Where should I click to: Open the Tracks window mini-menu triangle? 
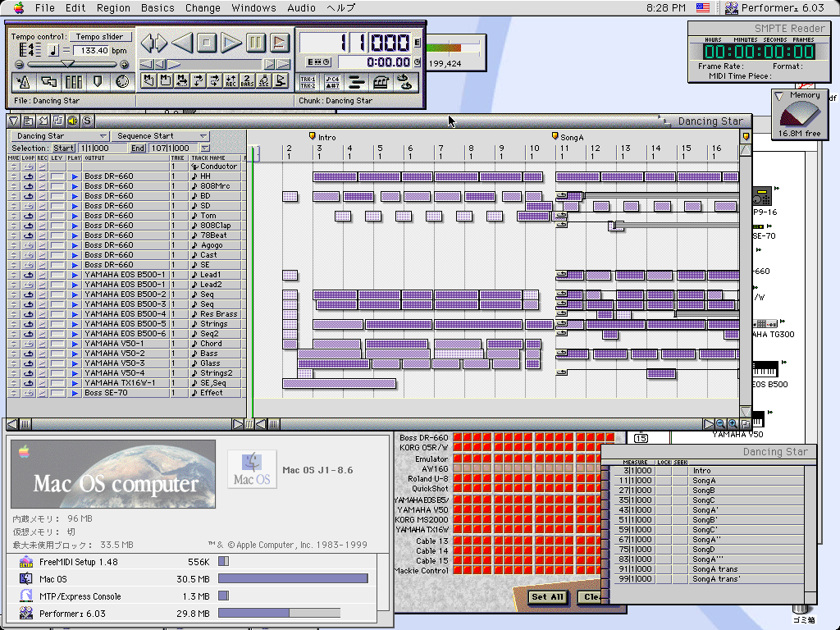[x=14, y=121]
